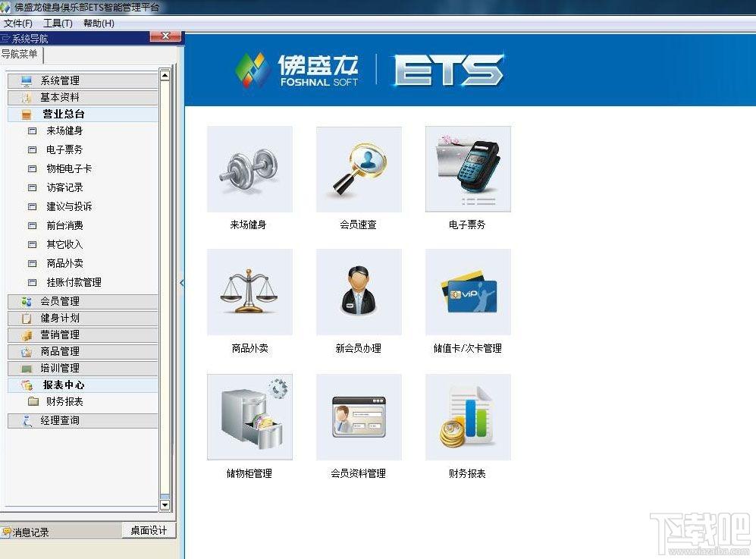The image size is (756, 559).
Task: Click the 财务报表 folder icon in tree
Action: click(x=33, y=401)
